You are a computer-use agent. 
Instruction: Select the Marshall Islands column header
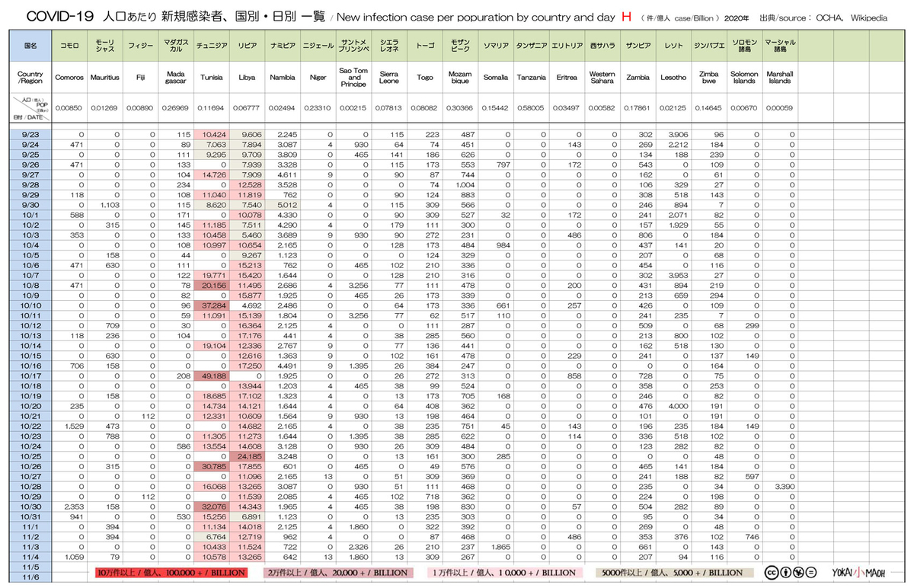pos(780,78)
